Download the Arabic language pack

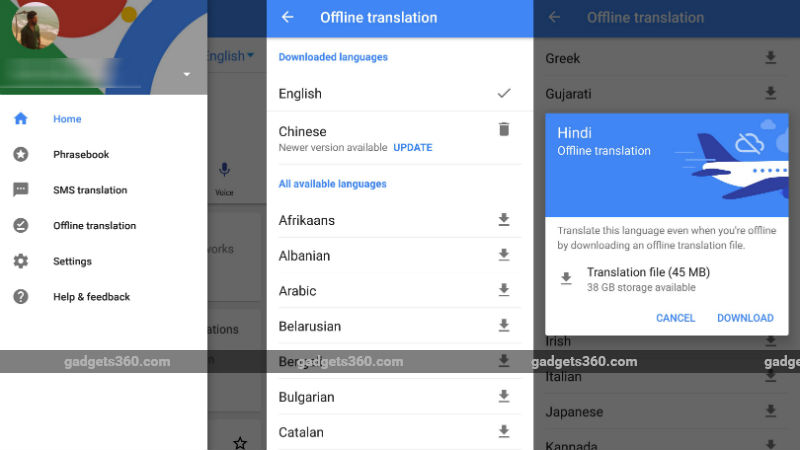coord(504,291)
